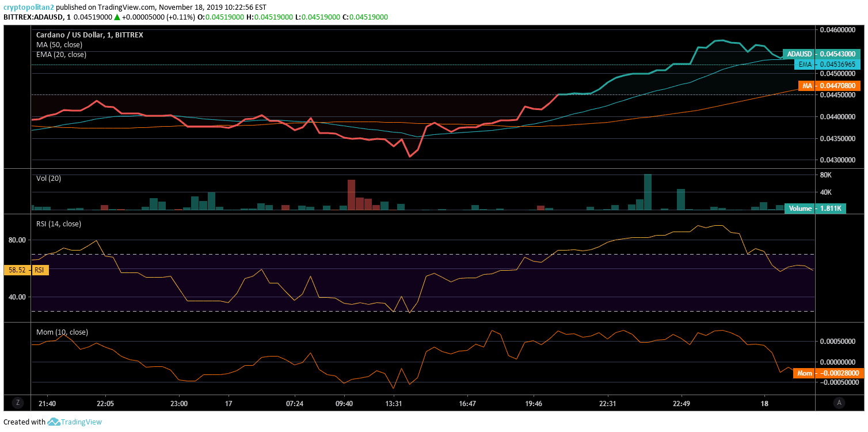This screenshot has width=868, height=432.
Task: Click the 23:00 time axis label
Action: coord(179,404)
